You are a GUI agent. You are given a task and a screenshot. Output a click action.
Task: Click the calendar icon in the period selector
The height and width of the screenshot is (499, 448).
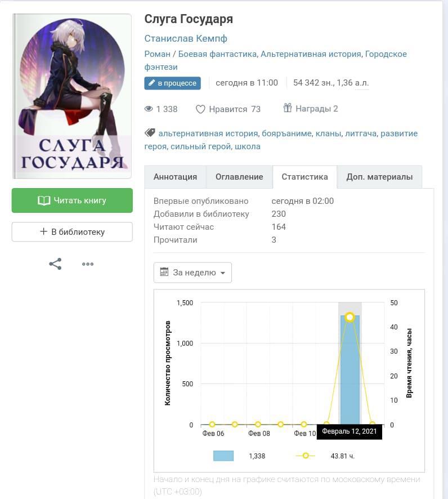click(164, 272)
